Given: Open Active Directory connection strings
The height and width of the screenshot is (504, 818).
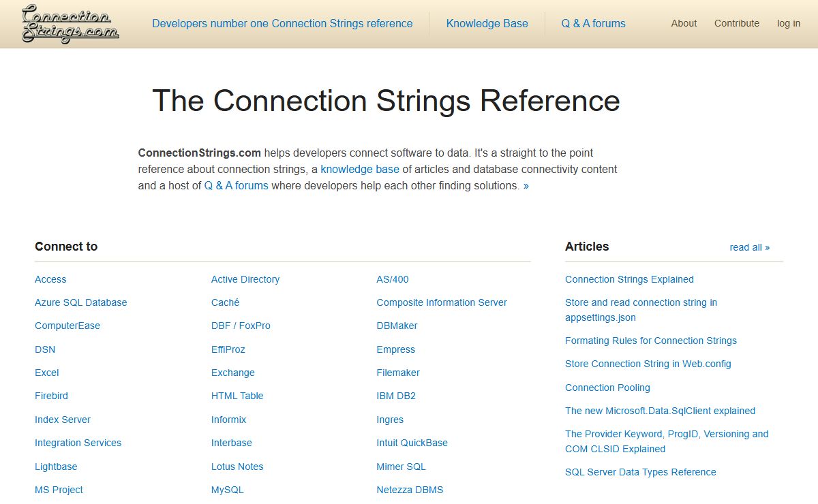Looking at the screenshot, I should click(x=245, y=279).
